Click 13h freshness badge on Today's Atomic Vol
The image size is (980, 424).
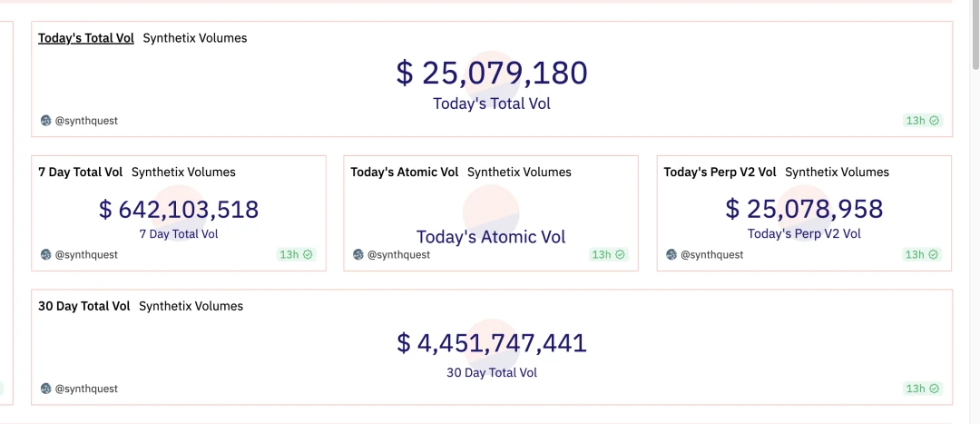607,255
